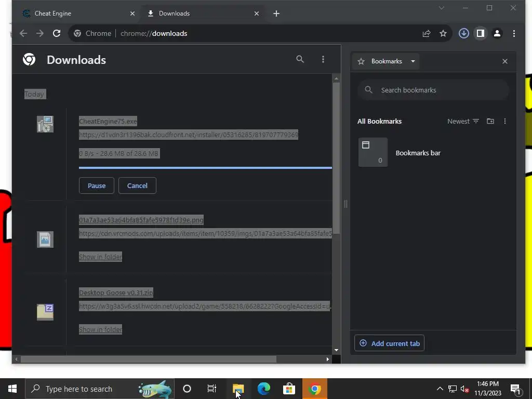Click the network icon in system tray
This screenshot has height=399, width=532.
pos(453,389)
